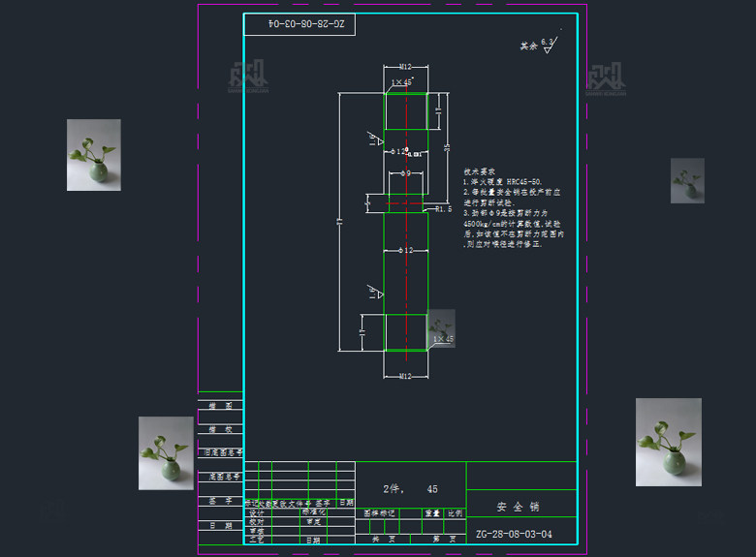The height and width of the screenshot is (557, 756).
Task: Select the Φ12 dimension on the lower shaft
Action: point(406,250)
